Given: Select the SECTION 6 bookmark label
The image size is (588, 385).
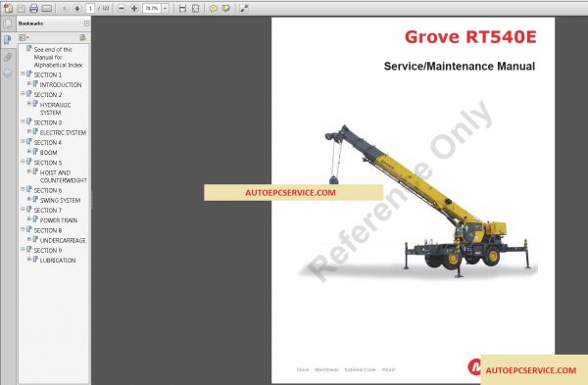Looking at the screenshot, I should coord(48,190).
